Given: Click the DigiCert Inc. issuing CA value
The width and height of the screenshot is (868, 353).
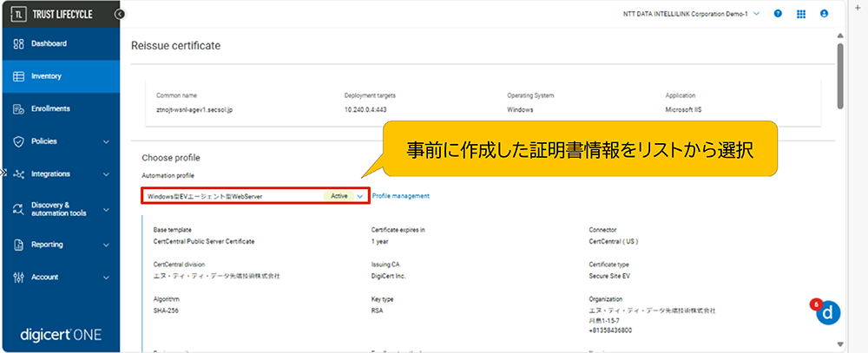Looking at the screenshot, I should click(389, 276).
